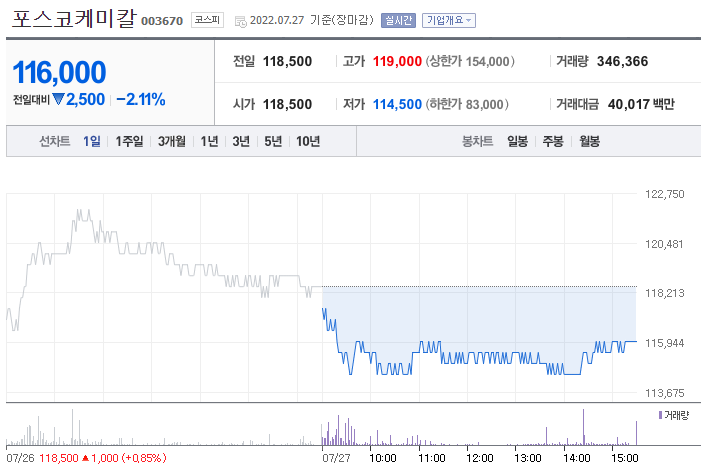This screenshot has height=474, width=701.
Task: Click the down-triangle icon next to 2,500
Action: [x=59, y=99]
